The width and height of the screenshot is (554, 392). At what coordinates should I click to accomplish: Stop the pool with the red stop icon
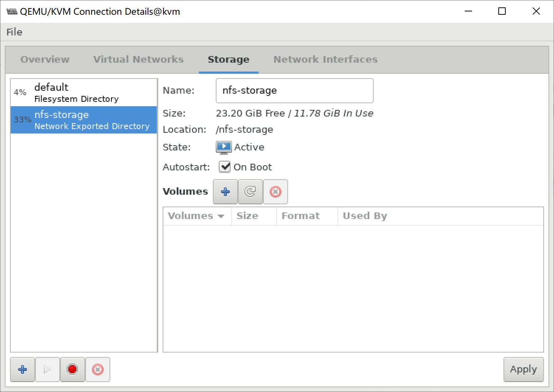tap(72, 369)
